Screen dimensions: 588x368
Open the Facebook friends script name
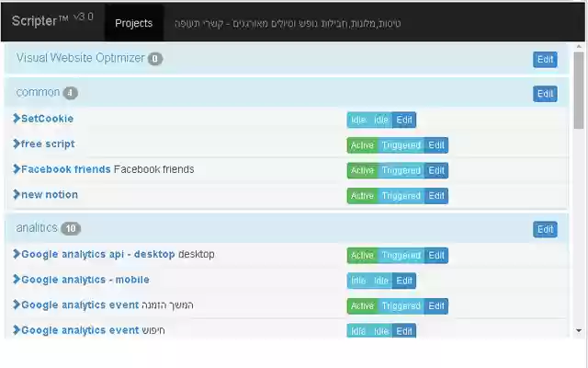coord(66,169)
